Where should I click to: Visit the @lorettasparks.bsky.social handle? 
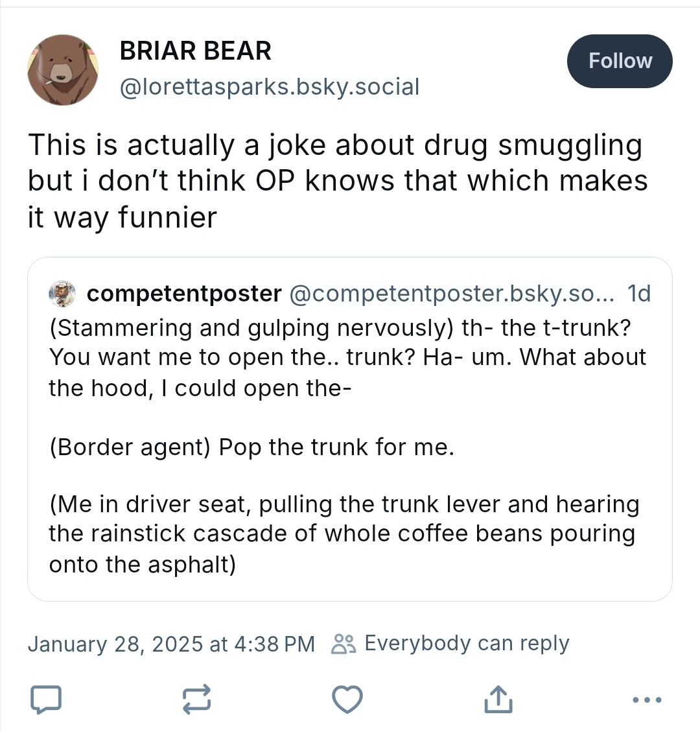(x=269, y=86)
